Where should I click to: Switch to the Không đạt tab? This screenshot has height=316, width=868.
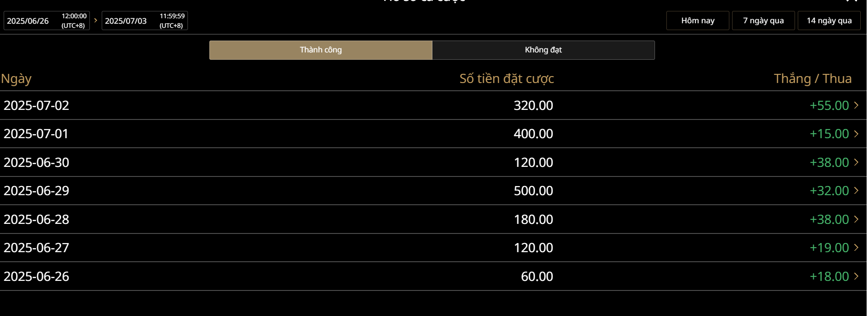[543, 50]
